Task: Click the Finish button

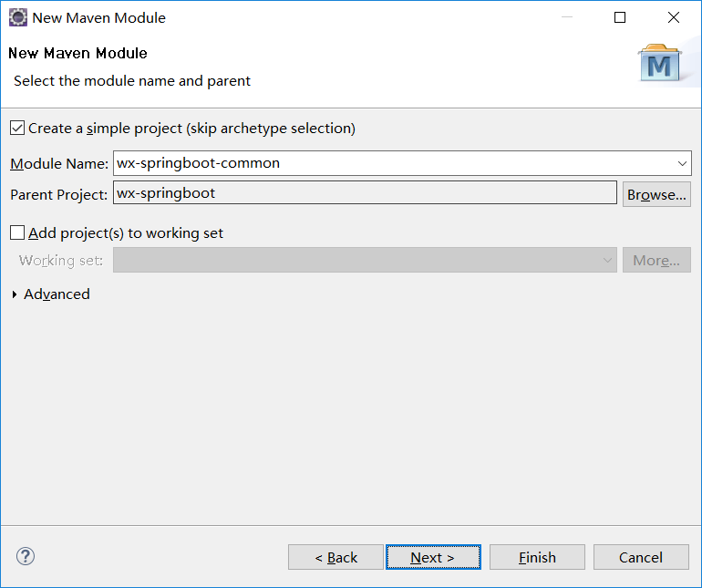Action: [x=537, y=557]
